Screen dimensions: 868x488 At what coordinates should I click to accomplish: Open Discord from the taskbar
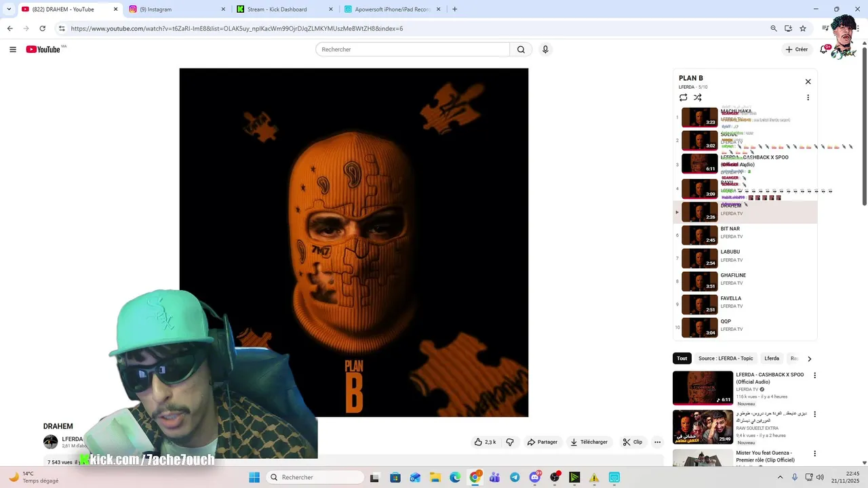[534, 477]
